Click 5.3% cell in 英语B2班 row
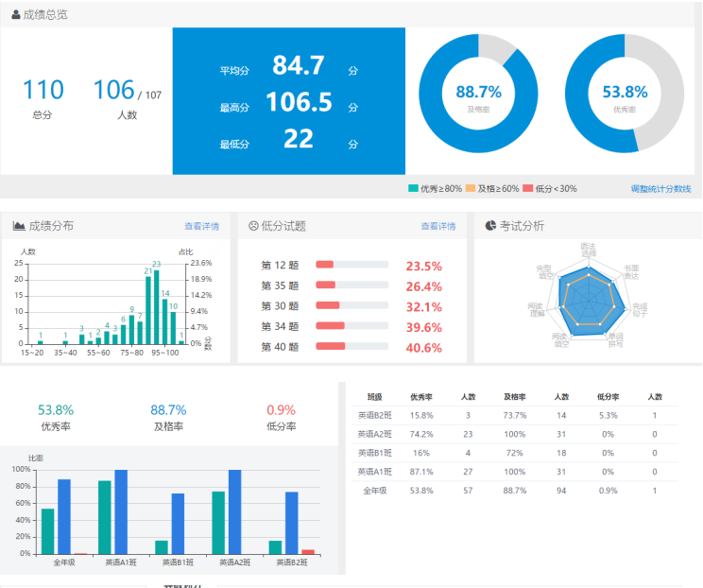The height and width of the screenshot is (588, 703). coord(608,415)
